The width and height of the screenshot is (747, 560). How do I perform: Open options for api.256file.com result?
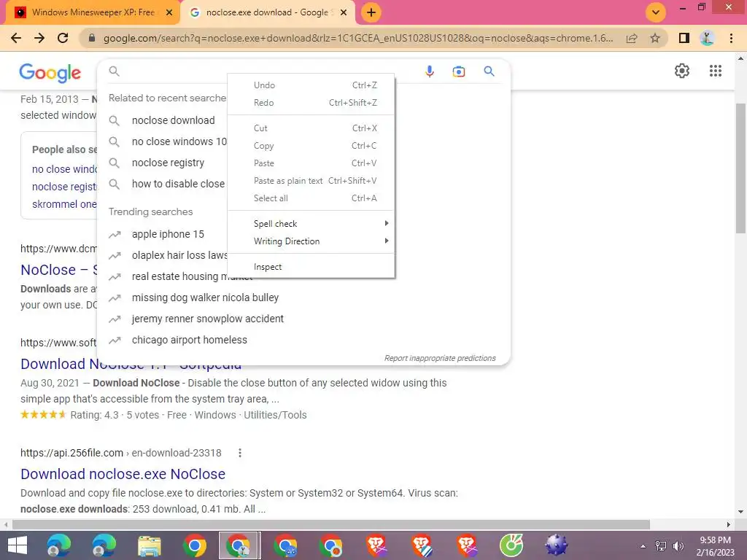click(239, 453)
